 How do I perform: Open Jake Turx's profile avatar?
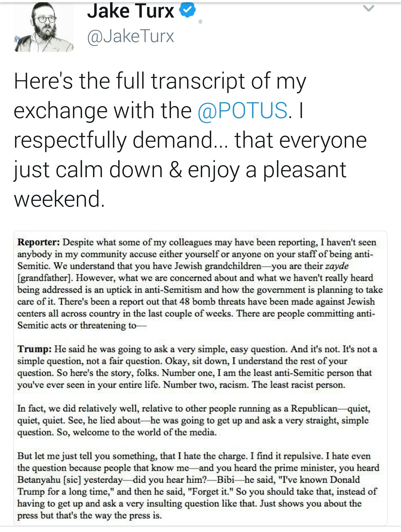[x=44, y=27]
